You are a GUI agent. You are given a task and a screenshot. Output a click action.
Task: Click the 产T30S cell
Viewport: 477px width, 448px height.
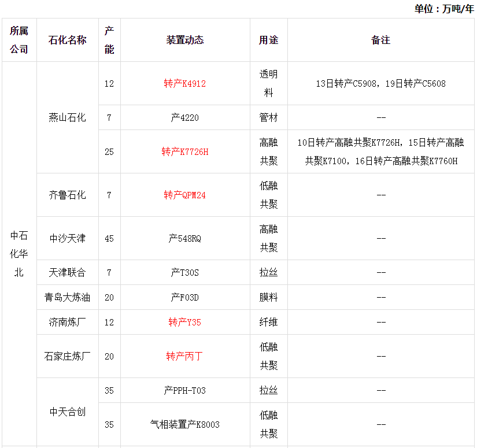click(185, 272)
